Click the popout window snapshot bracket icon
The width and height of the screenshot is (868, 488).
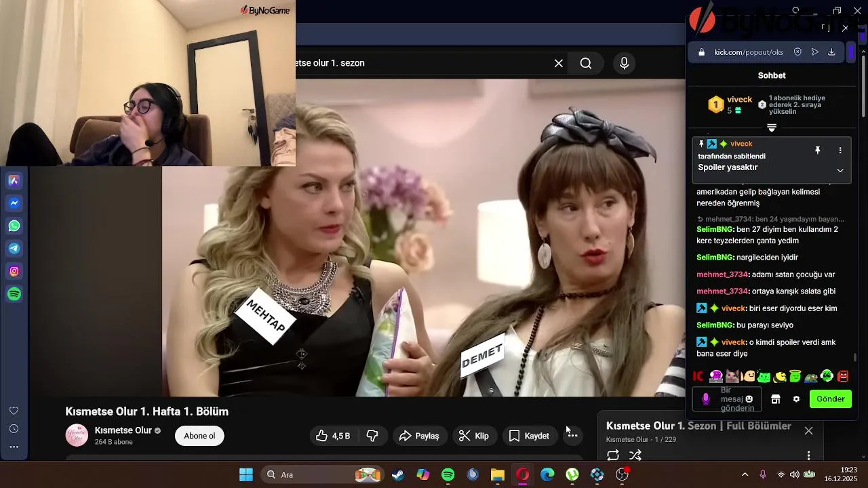click(825, 28)
